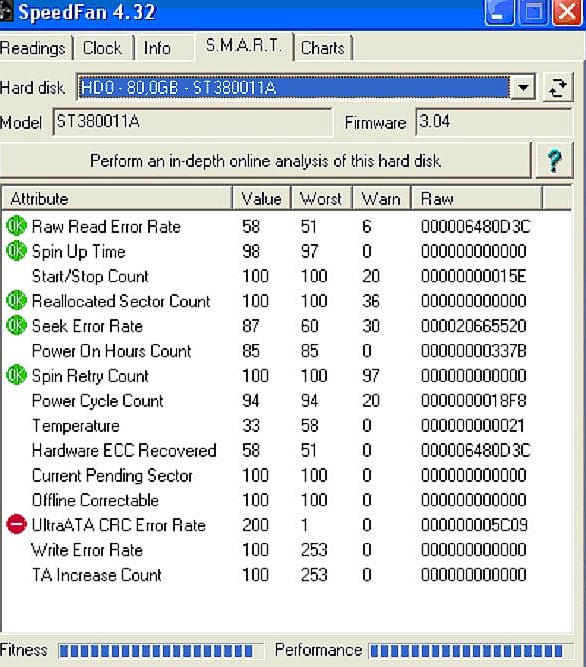Click raw value 0000000018F8
586x667 pixels.
pyautogui.click(x=474, y=401)
